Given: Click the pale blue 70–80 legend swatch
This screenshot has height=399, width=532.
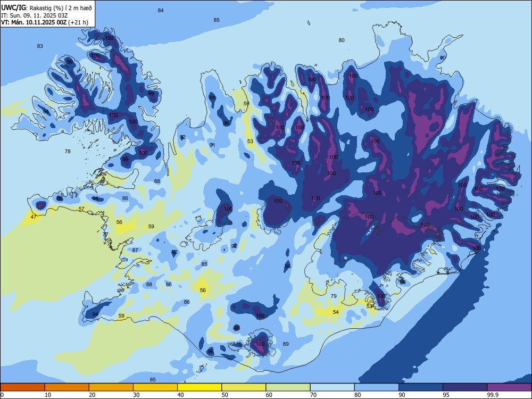Looking at the screenshot, I should (x=332, y=387).
